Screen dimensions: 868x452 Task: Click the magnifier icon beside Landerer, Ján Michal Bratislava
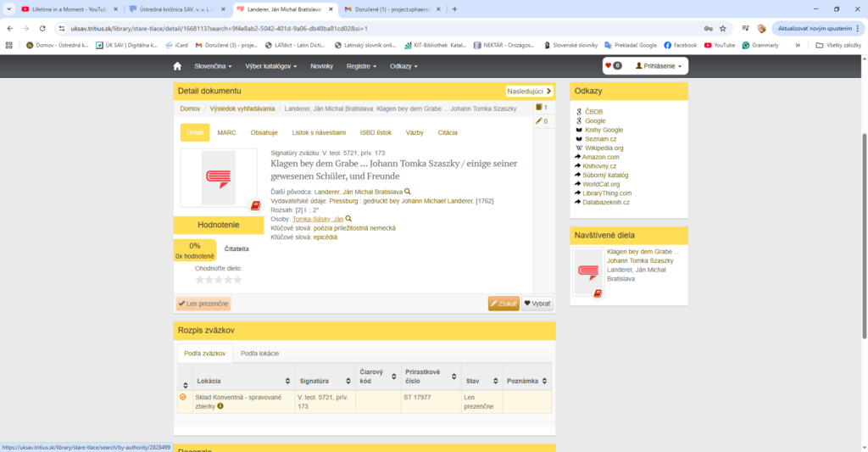click(x=408, y=192)
